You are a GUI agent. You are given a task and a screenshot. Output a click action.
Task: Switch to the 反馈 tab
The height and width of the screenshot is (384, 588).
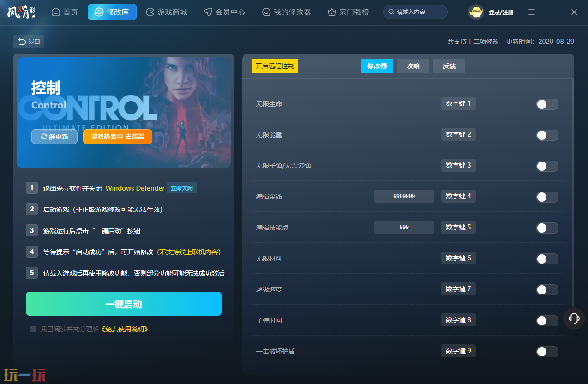point(449,66)
